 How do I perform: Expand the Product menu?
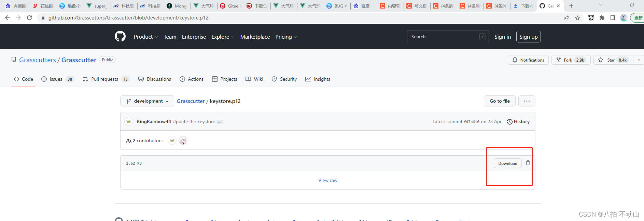146,37
